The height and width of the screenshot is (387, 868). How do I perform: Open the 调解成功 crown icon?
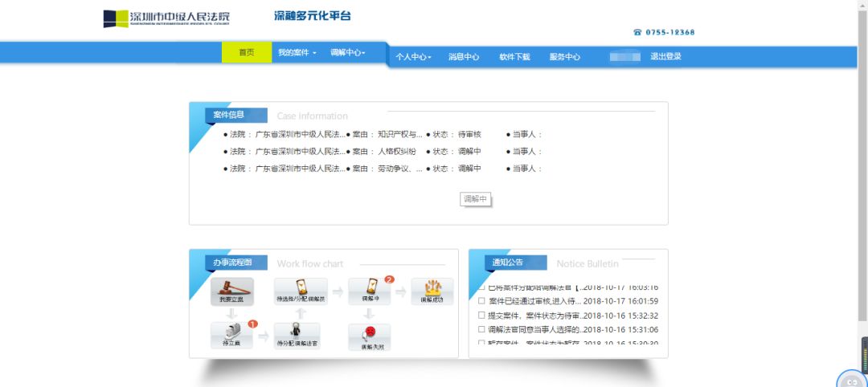pyautogui.click(x=432, y=291)
